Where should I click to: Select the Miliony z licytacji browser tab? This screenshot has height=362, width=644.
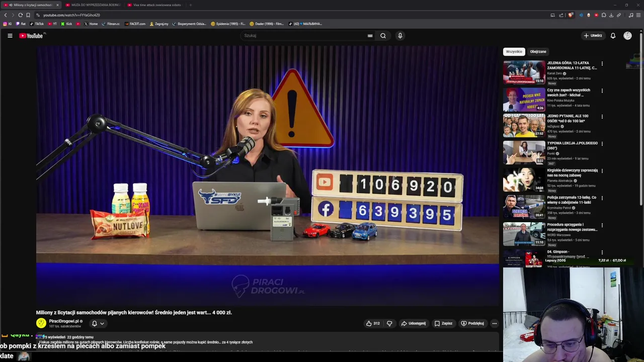[31, 5]
